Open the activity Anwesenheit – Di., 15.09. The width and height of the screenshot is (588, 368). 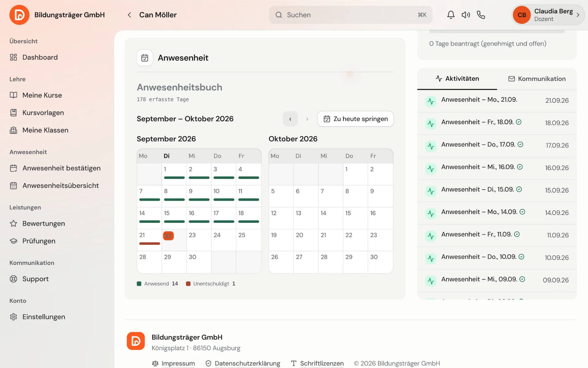497,190
